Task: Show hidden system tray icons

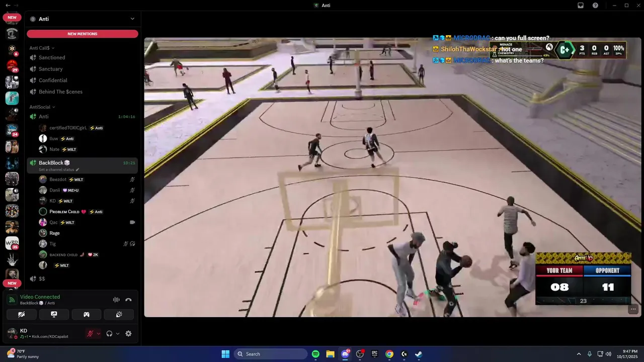Action: [579, 354]
